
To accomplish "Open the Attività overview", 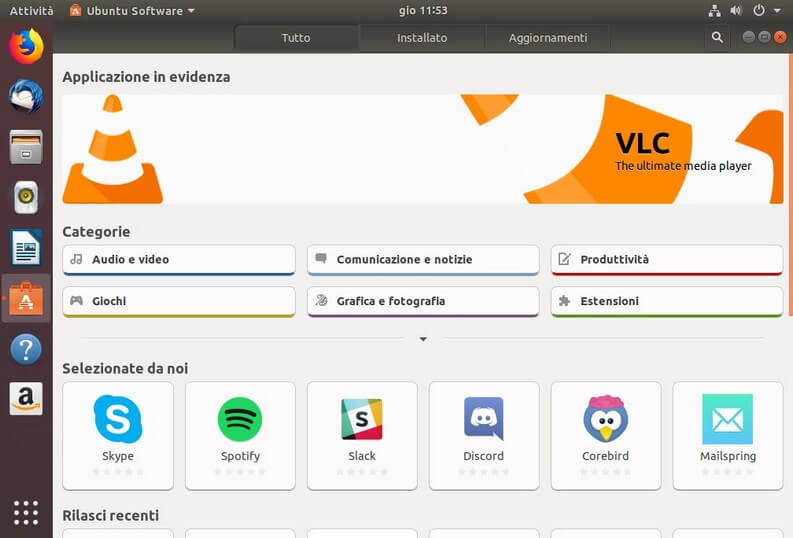I will pyautogui.click(x=31, y=11).
